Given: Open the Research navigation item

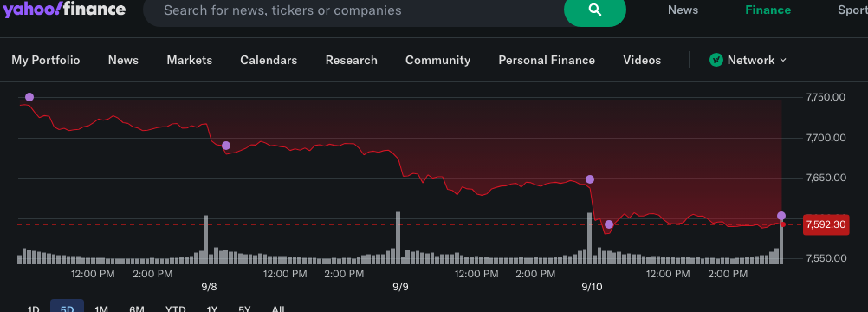Looking at the screenshot, I should pos(352,60).
